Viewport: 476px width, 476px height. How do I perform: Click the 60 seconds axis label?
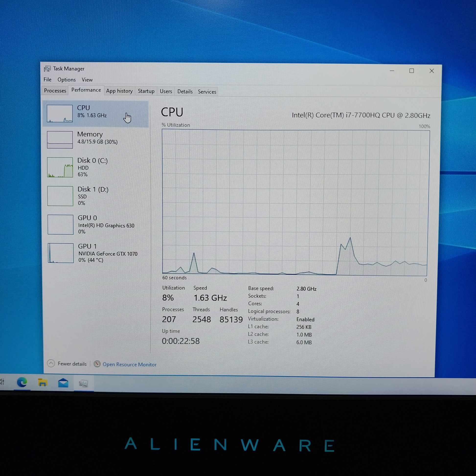pos(174,278)
